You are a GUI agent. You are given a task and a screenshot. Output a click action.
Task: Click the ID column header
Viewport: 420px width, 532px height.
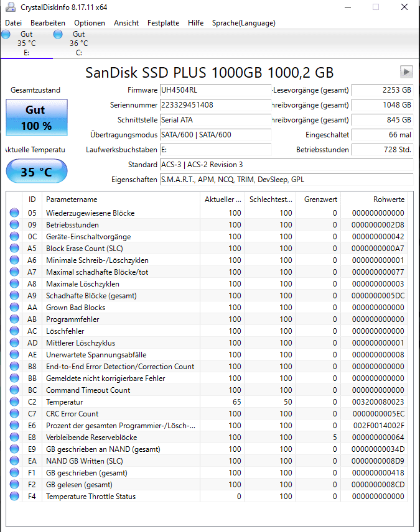[32, 199]
